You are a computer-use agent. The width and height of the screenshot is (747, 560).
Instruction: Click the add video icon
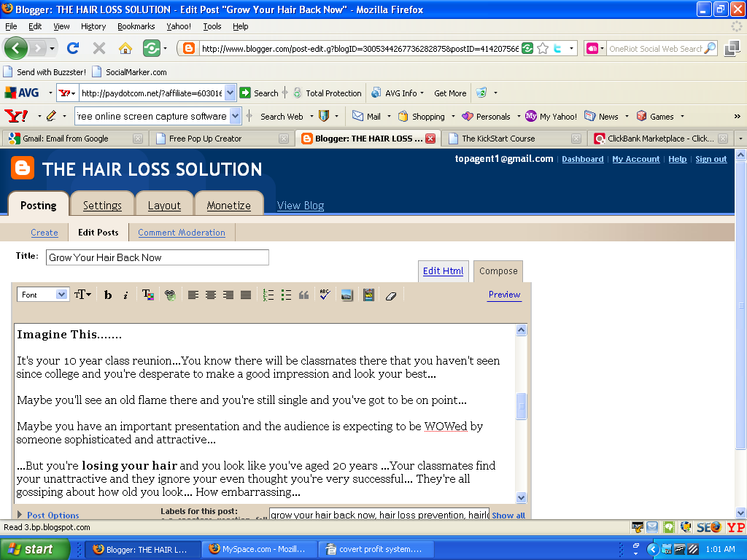[368, 295]
